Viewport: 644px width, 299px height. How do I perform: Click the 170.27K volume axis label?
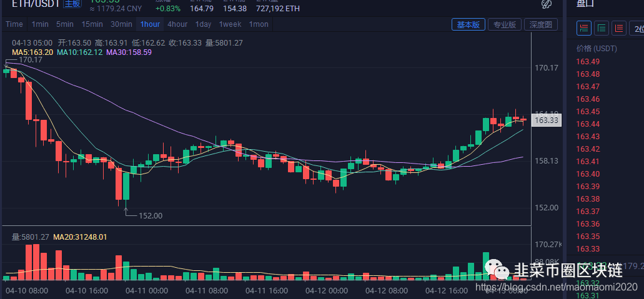[548, 245]
